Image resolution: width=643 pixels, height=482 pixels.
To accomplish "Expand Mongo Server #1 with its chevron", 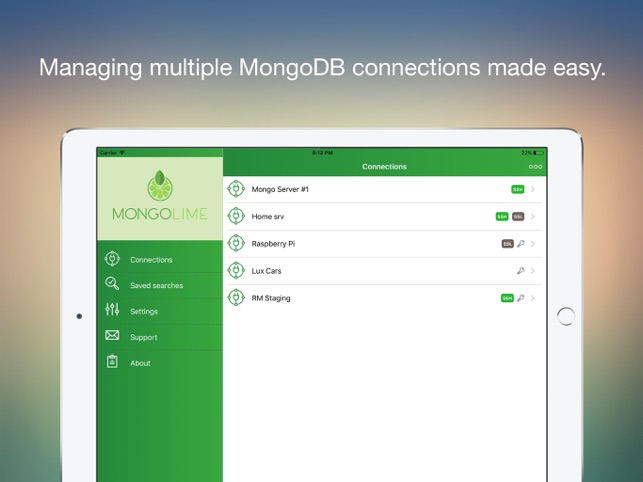I will (x=533, y=189).
